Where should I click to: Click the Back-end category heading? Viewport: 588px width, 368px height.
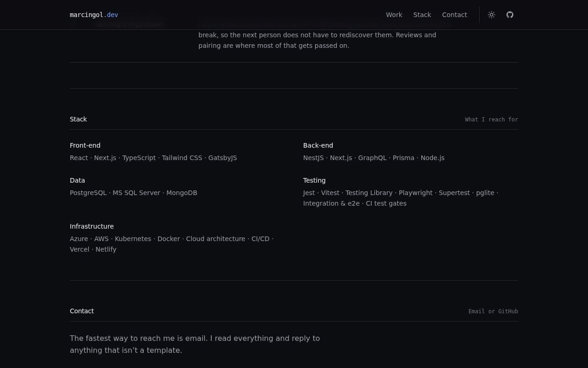tap(318, 145)
